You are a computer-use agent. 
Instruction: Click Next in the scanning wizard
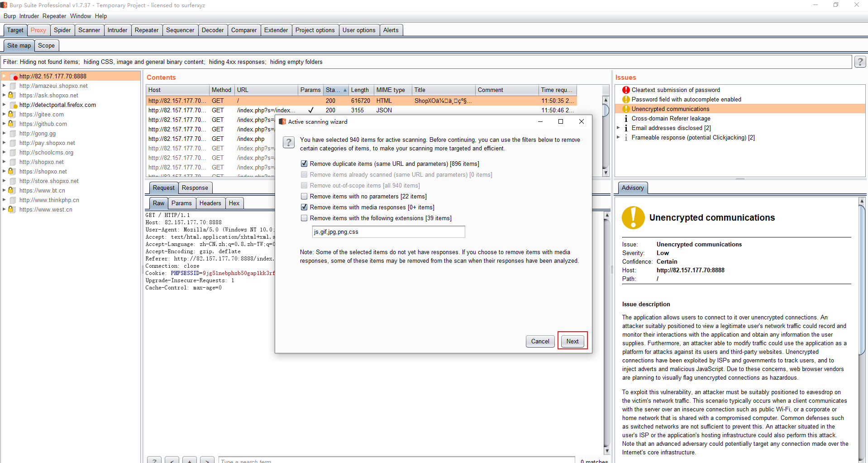coord(572,341)
